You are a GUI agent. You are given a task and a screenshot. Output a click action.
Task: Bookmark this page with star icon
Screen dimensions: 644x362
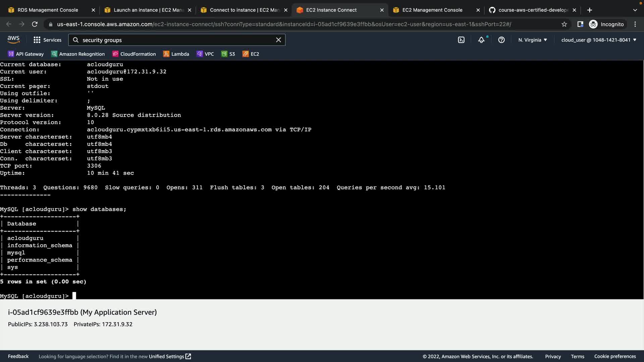[564, 24]
